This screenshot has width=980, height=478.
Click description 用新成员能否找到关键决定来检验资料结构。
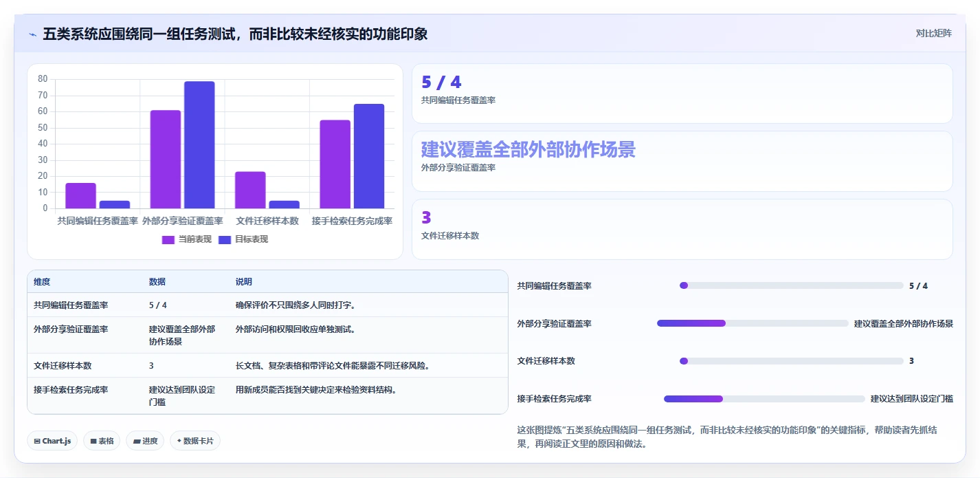pyautogui.click(x=316, y=390)
